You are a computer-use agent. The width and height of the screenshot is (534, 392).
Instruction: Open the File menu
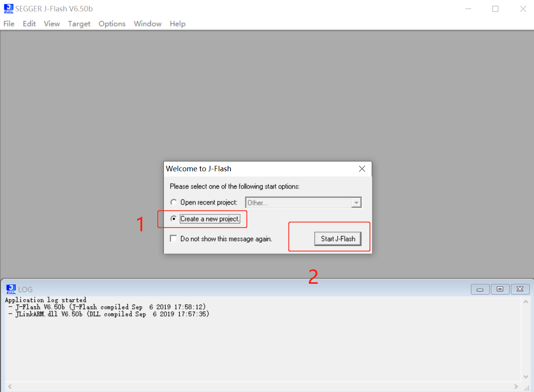pos(9,24)
